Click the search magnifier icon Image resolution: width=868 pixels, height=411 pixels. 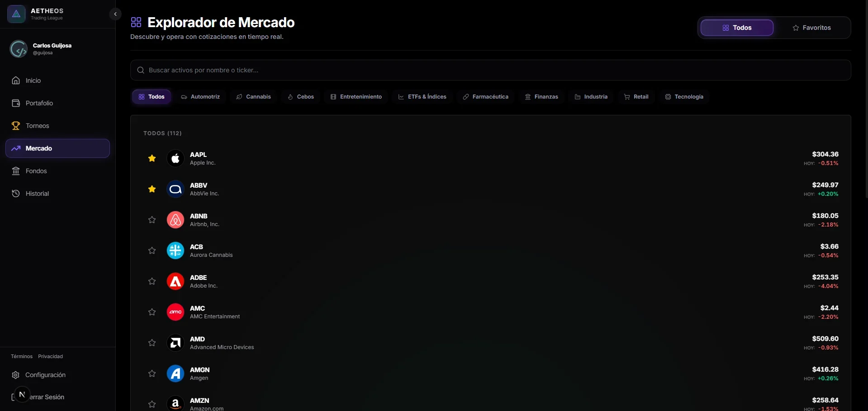point(141,70)
